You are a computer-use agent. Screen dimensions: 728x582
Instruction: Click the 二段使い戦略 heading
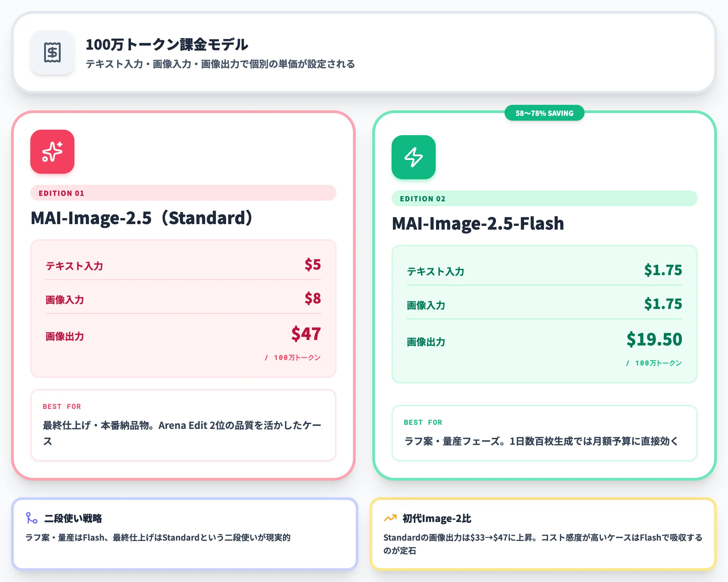click(73, 518)
